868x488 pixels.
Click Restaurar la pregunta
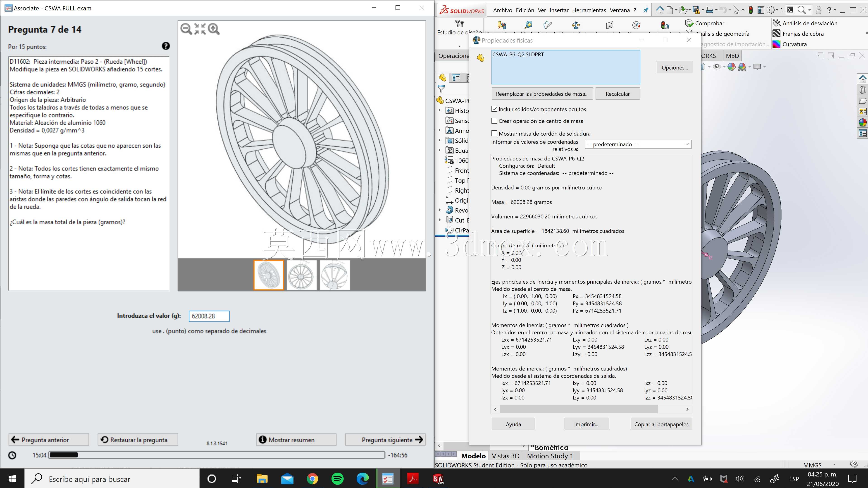click(x=138, y=440)
